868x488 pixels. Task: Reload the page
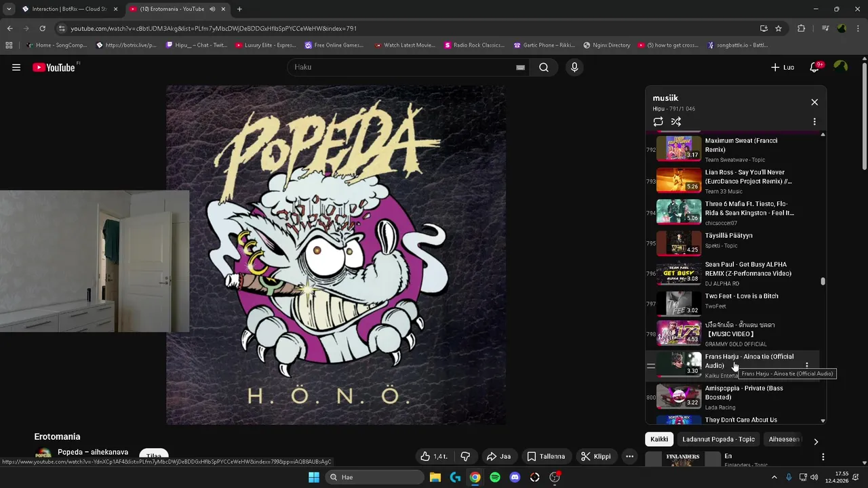(x=42, y=28)
